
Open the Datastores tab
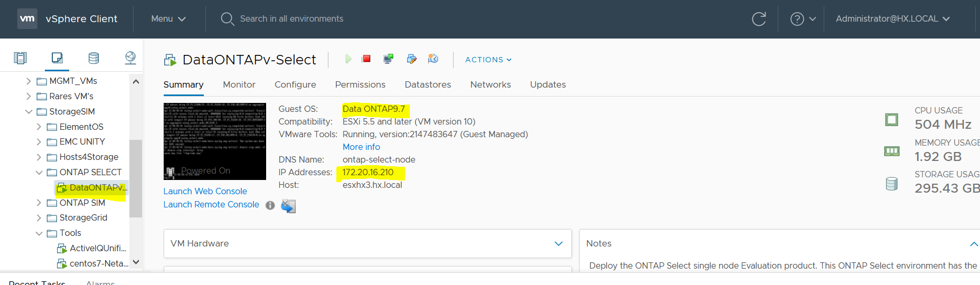click(428, 85)
